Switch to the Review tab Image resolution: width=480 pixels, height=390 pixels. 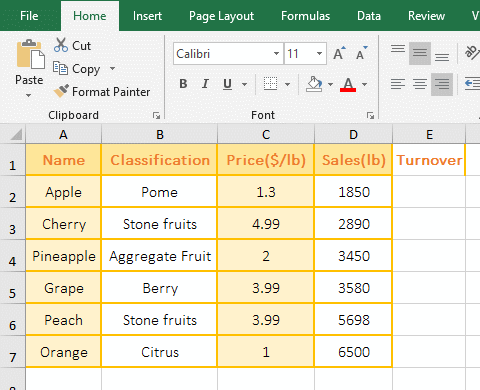click(426, 16)
